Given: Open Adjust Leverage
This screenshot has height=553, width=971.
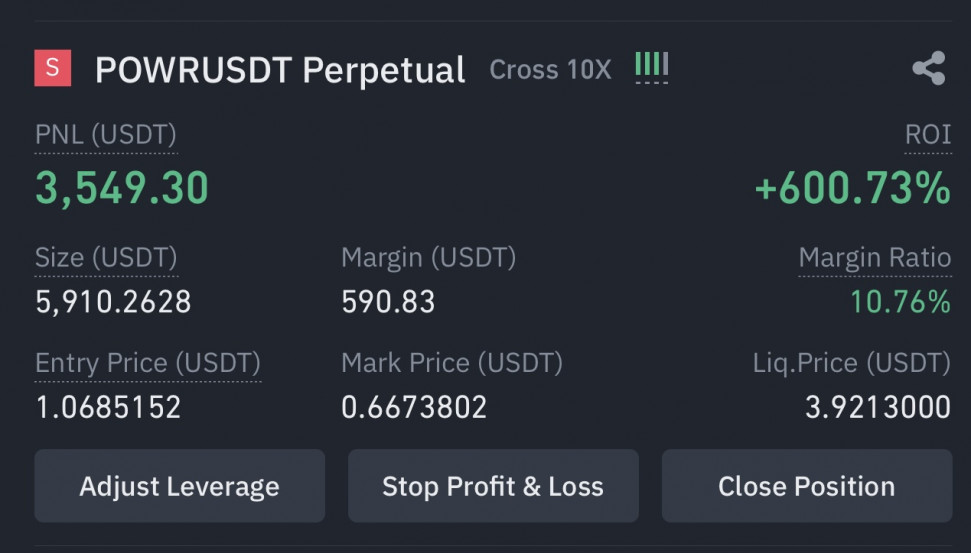Looking at the screenshot, I should [180, 486].
